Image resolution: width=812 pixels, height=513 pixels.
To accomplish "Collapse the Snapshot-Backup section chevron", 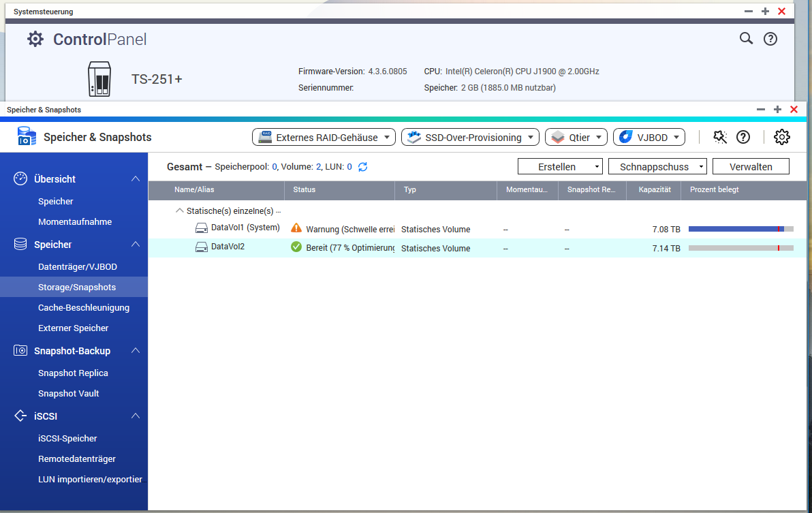I will (135, 350).
